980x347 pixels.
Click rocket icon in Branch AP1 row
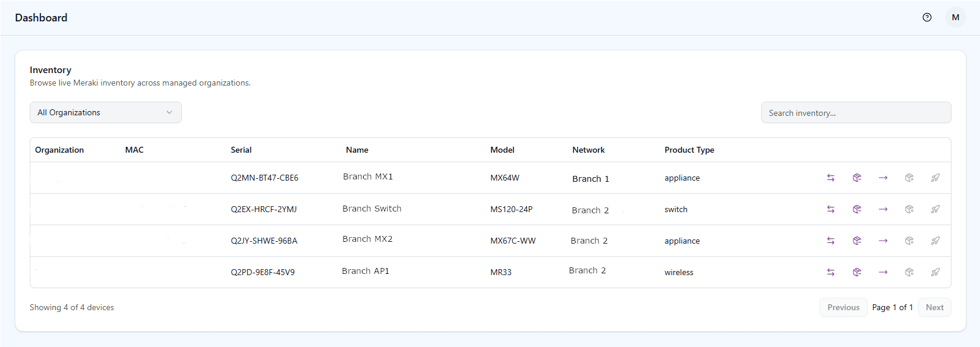coord(935,272)
